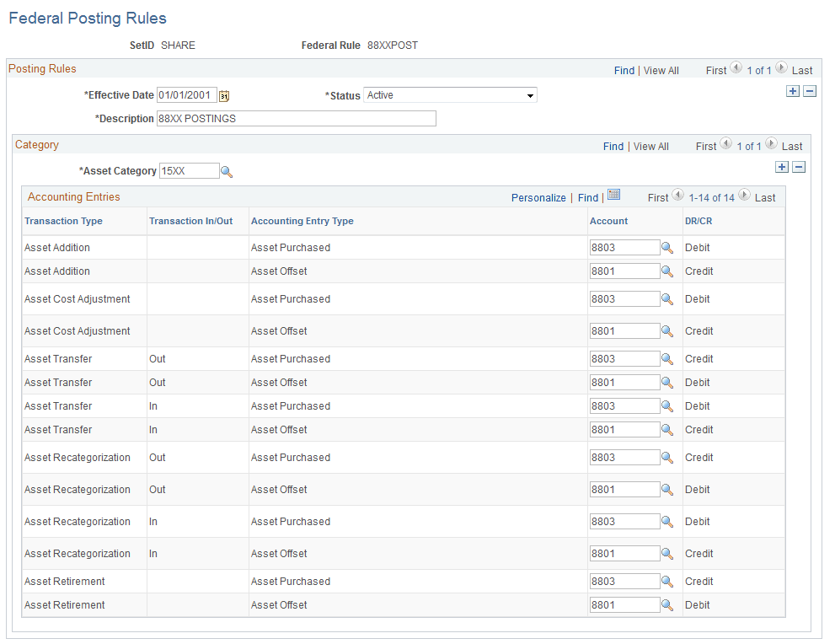Click View All in Posting Rules header
This screenshot has width=835, height=644.
coord(661,70)
